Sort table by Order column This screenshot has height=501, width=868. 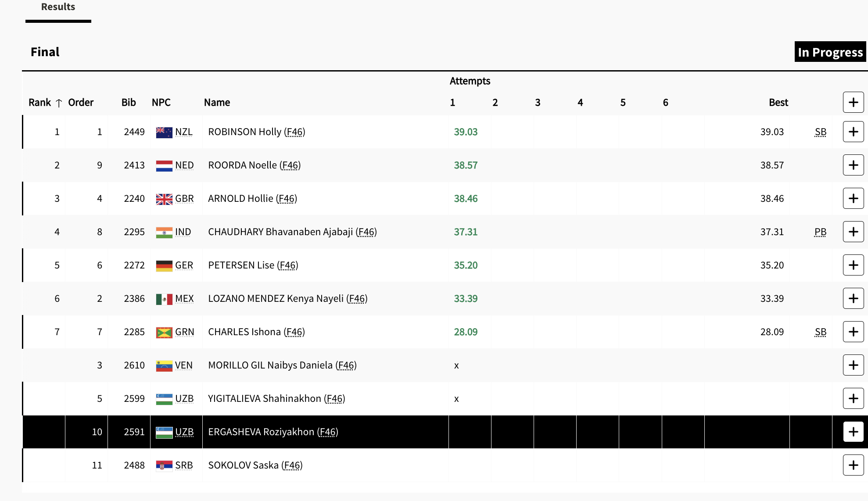(81, 102)
